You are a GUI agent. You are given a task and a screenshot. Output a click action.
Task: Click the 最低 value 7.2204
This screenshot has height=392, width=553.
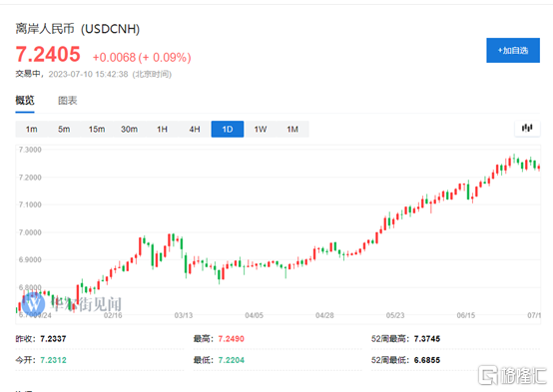(231, 360)
